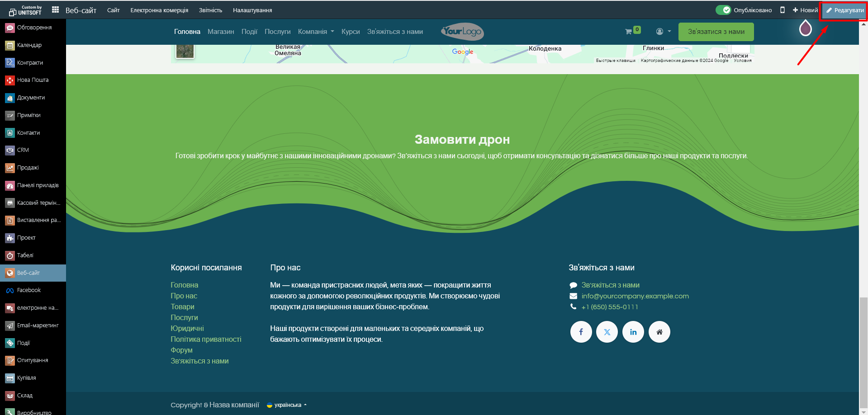Open the apps grid menu icon

tap(55, 9)
